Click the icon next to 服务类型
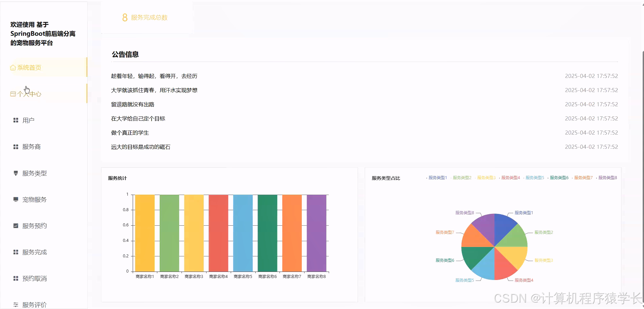This screenshot has height=309, width=644. coord(15,173)
